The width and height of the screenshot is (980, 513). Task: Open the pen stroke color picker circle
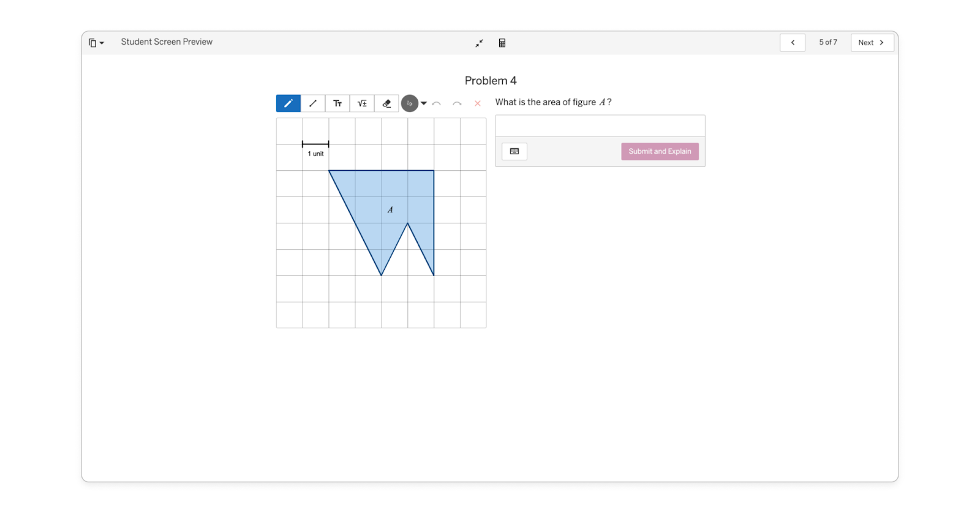tap(409, 103)
